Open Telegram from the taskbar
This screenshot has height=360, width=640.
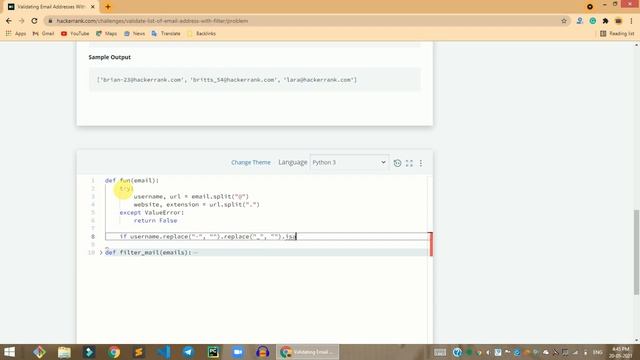click(x=188, y=352)
